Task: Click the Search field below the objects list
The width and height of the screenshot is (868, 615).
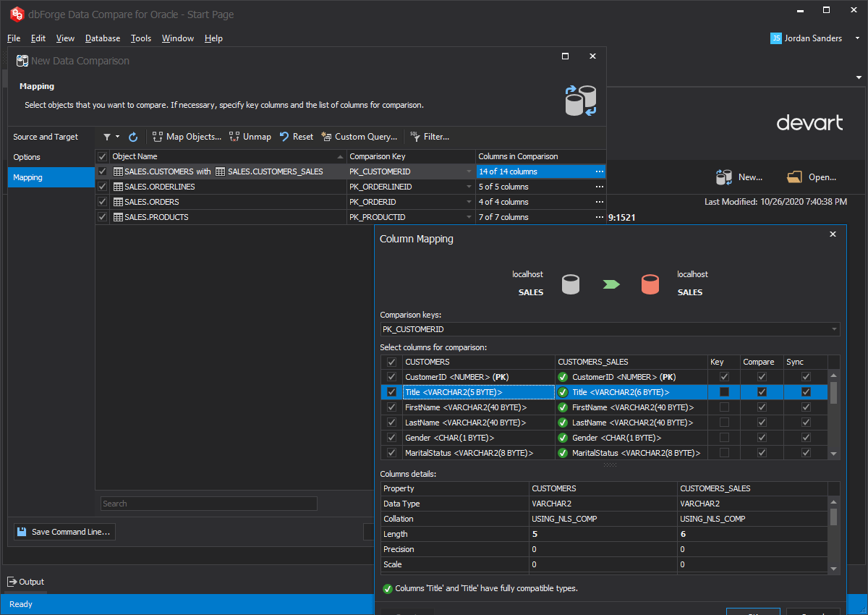Action: [x=208, y=504]
